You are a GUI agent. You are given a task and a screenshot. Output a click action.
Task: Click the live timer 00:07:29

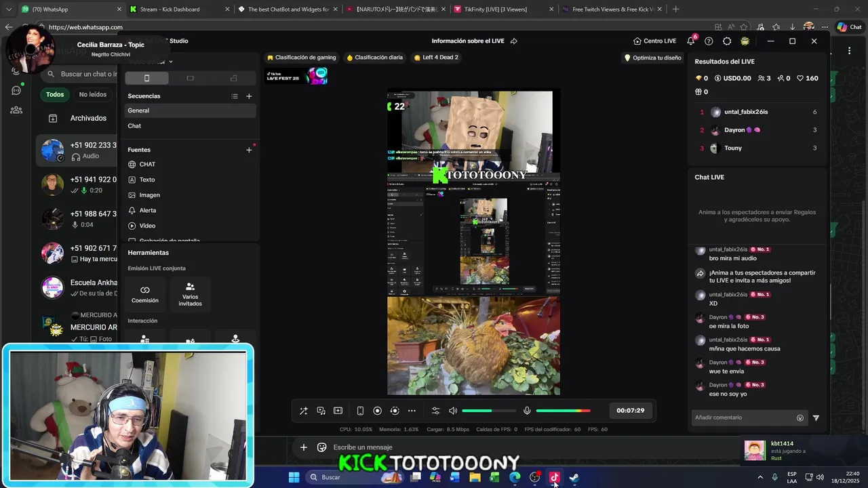630,411
